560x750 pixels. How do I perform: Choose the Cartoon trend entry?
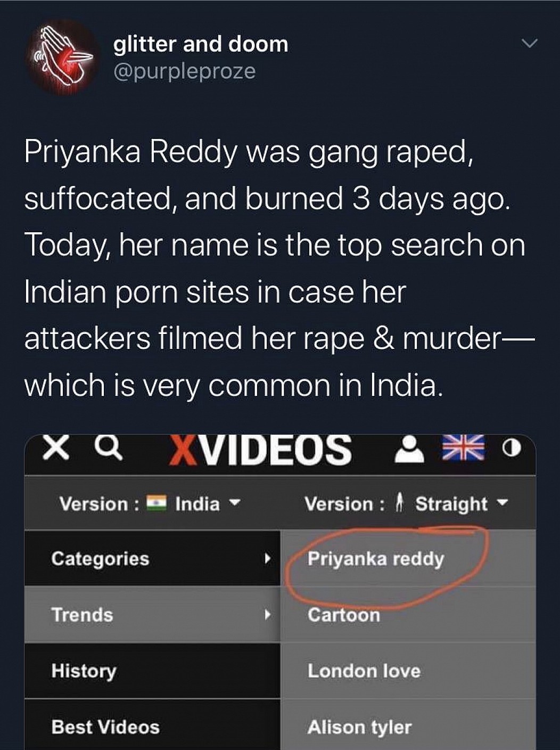pyautogui.click(x=408, y=615)
